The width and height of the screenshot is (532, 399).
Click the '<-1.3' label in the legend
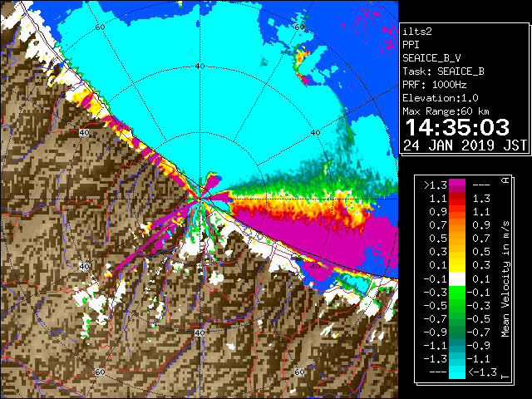(x=482, y=372)
